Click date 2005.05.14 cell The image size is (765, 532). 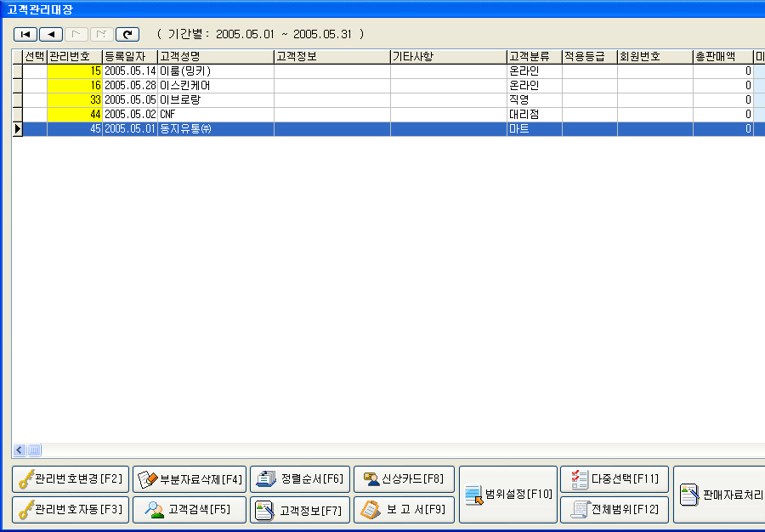coord(130,71)
